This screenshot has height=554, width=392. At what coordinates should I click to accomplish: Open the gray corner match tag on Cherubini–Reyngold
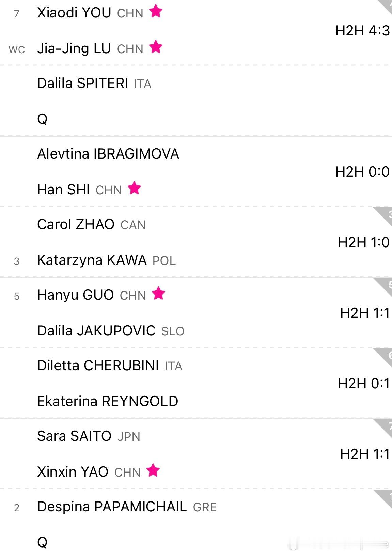[385, 356]
